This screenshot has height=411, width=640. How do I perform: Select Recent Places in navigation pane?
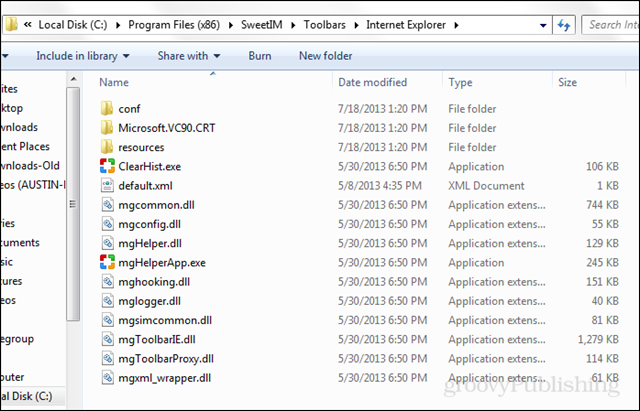25,147
